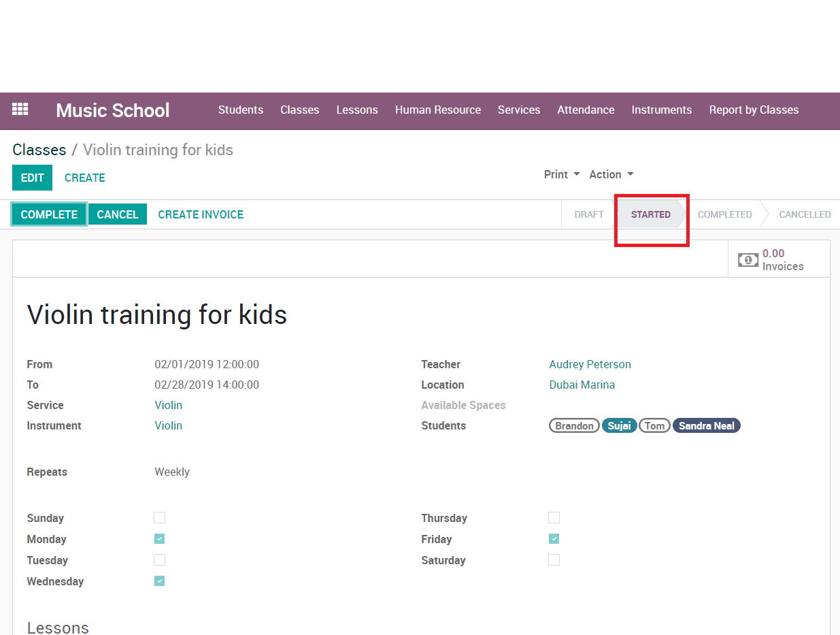Select the Sandra Neal student tag

tap(706, 426)
